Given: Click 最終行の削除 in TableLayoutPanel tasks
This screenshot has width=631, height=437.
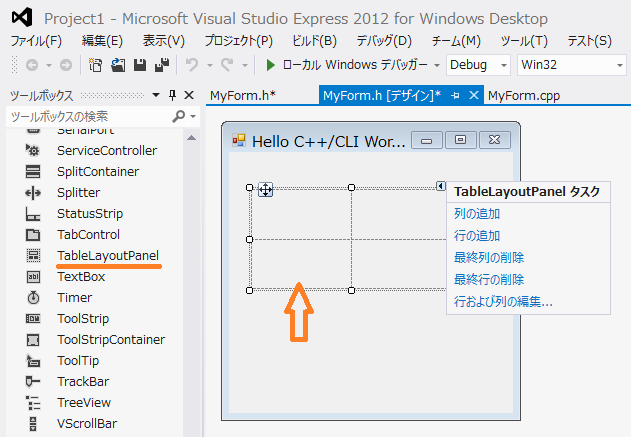Looking at the screenshot, I should [x=489, y=279].
